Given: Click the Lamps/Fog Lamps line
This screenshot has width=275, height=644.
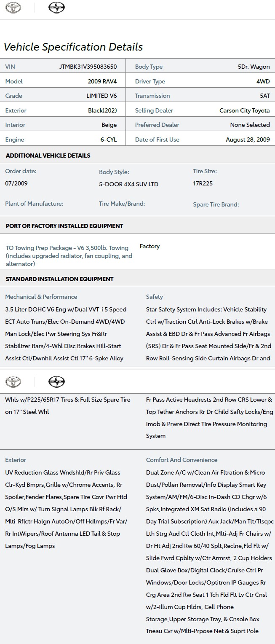Looking at the screenshot, I should [30, 546].
